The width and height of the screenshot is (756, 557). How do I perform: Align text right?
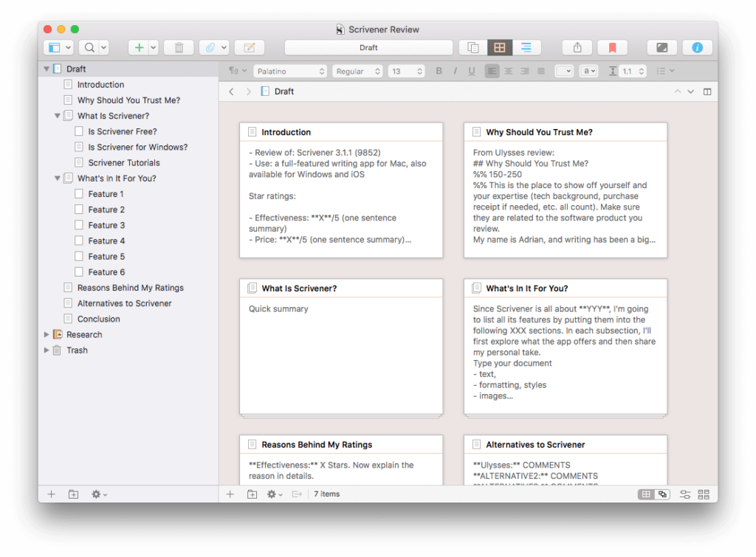pyautogui.click(x=525, y=71)
